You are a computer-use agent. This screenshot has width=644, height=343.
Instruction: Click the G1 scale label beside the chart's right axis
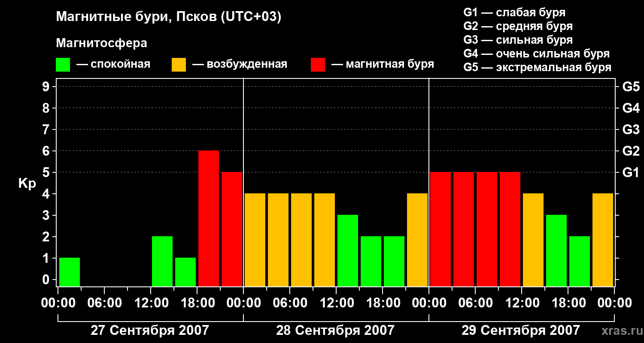pyautogui.click(x=631, y=172)
